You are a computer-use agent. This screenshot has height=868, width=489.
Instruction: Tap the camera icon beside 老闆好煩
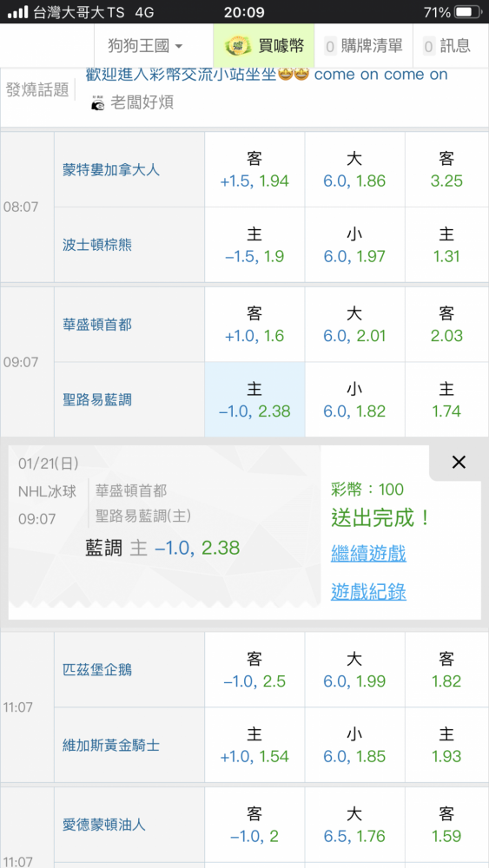click(x=98, y=103)
